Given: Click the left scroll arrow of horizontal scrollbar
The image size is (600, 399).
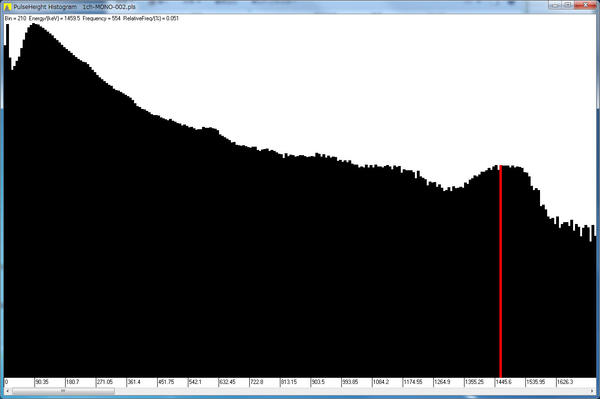Looking at the screenshot, I should [7, 391].
